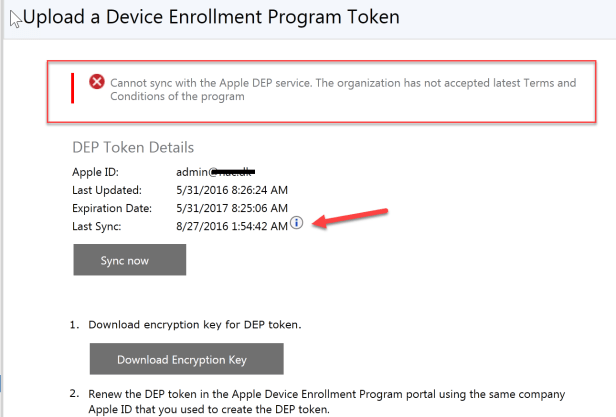
Task: Click step 2 Renew the DEP token instruction
Action: tap(330, 392)
